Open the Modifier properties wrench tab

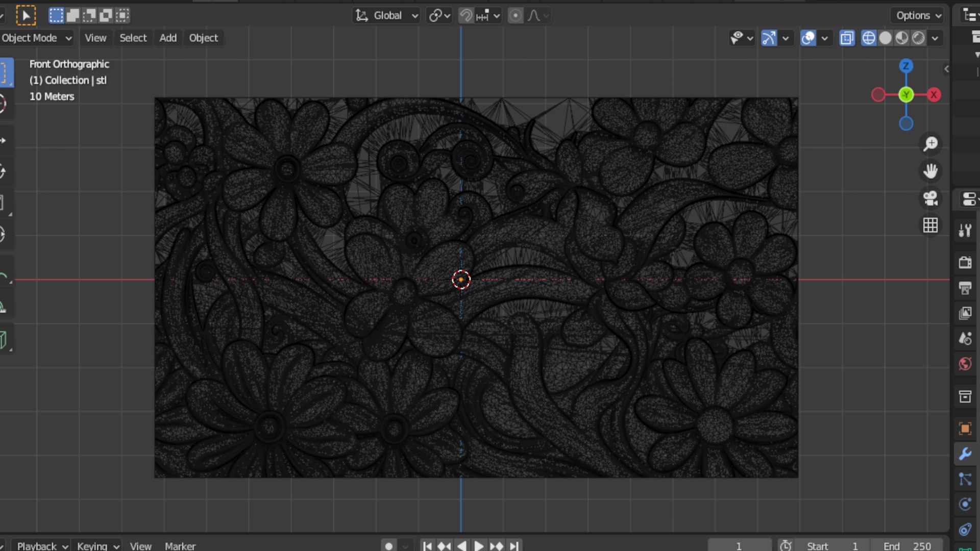(x=965, y=454)
